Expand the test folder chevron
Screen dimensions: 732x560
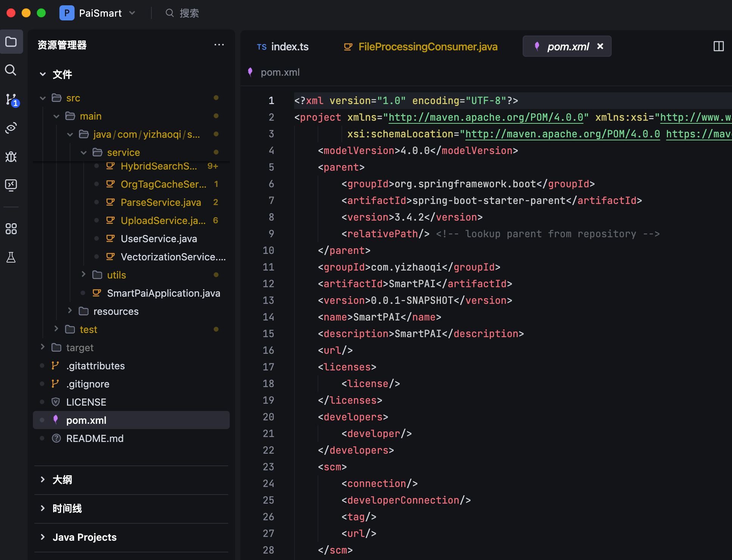point(56,328)
